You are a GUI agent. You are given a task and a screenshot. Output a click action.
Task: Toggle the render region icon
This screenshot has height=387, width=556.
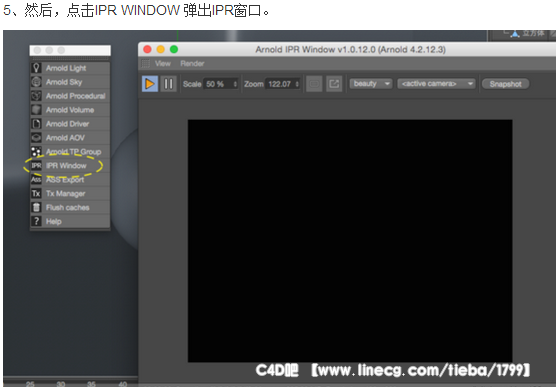pos(314,84)
